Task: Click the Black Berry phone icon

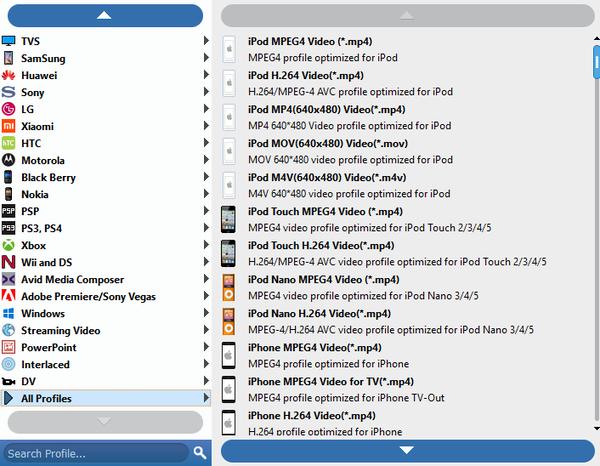Action: (x=8, y=177)
